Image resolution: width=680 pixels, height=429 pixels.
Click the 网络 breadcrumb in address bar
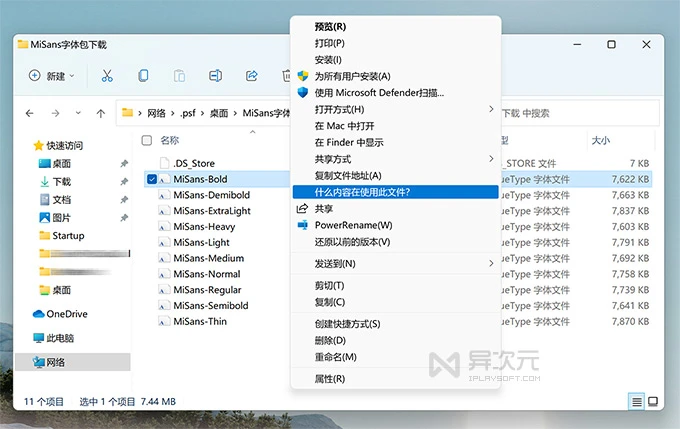(156, 113)
